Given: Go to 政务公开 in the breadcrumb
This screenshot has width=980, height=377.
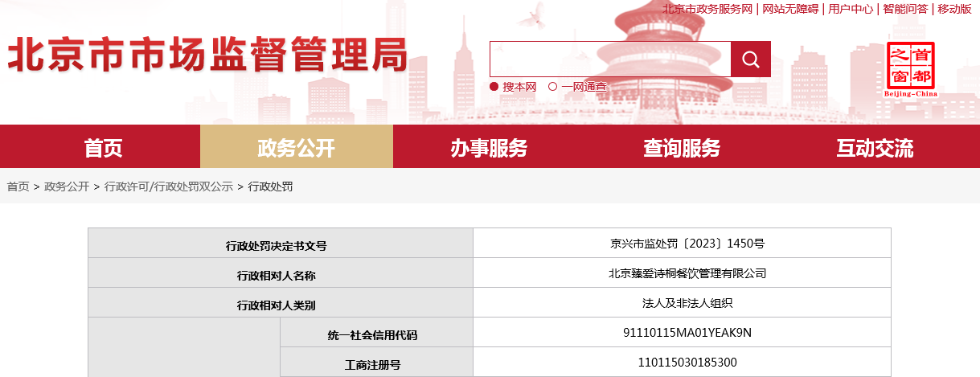Looking at the screenshot, I should click(67, 186).
